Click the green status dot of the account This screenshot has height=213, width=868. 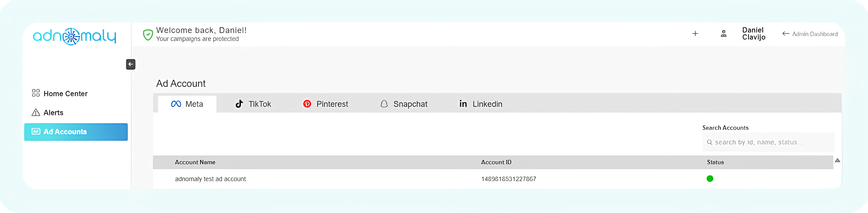(x=710, y=179)
